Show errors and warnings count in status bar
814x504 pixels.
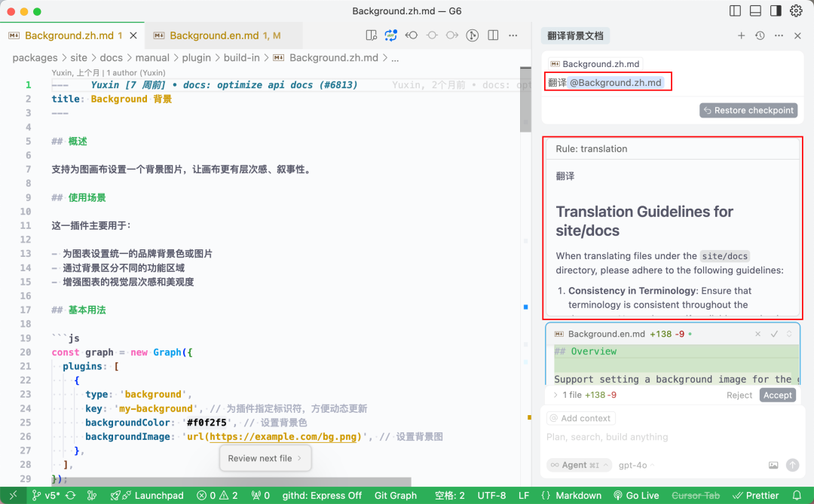[x=217, y=495]
